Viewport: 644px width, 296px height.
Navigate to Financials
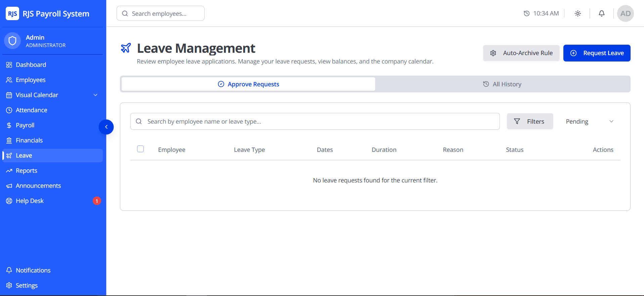[x=52, y=140]
